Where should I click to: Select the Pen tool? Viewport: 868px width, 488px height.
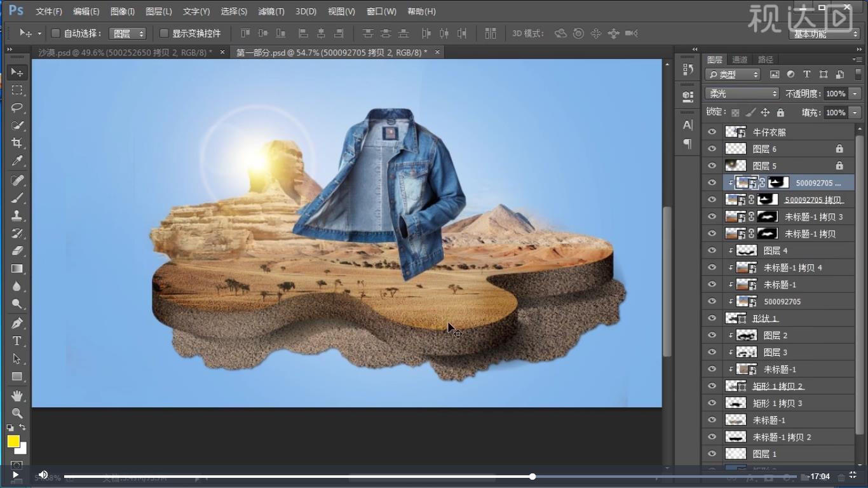point(17,323)
